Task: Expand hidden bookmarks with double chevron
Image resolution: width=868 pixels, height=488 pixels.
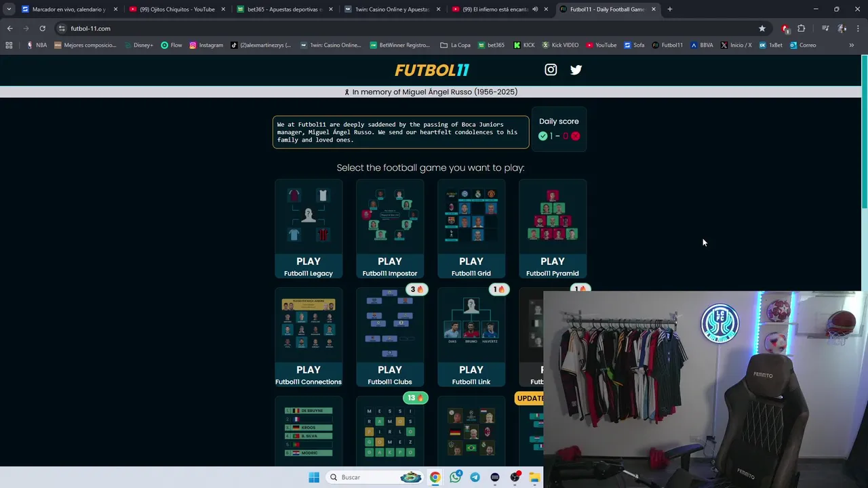Action: click(x=852, y=45)
